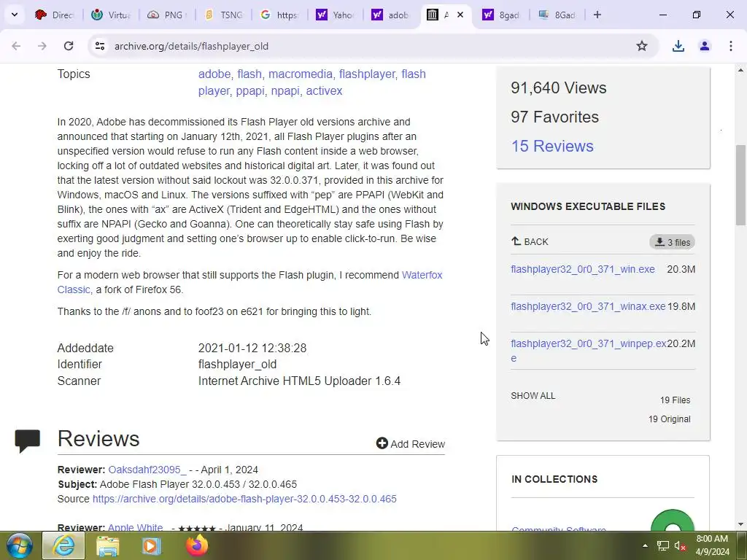Switch to the last 8Gad tab
Screen dimensions: 747x560
click(x=557, y=15)
